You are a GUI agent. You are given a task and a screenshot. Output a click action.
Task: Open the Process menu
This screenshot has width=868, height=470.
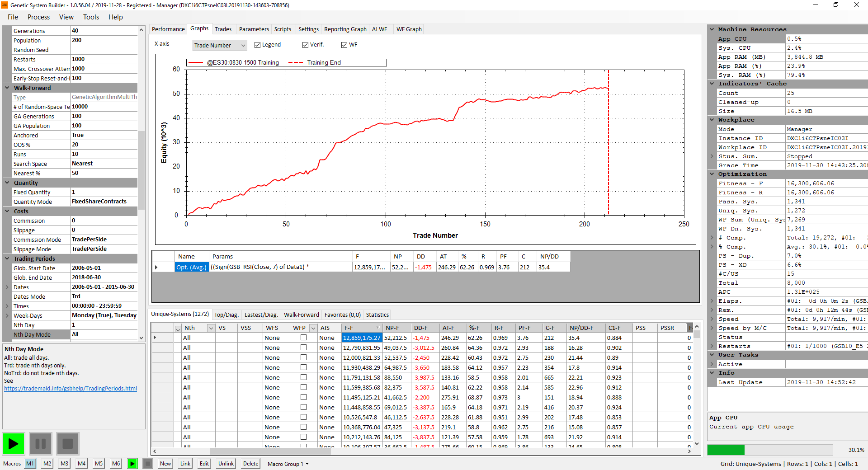(38, 17)
